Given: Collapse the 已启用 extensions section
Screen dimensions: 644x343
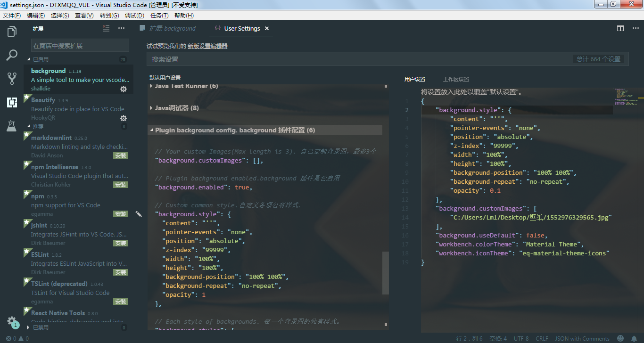Looking at the screenshot, I should point(29,59).
